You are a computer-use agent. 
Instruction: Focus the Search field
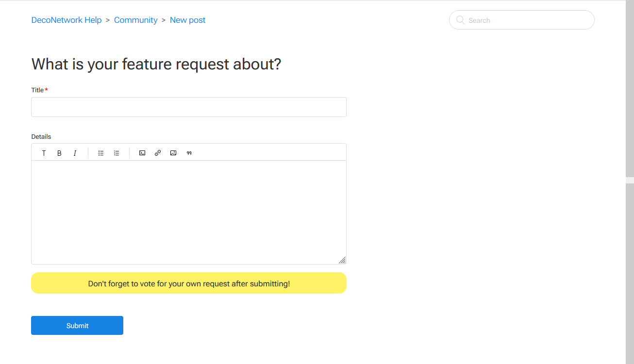[522, 20]
